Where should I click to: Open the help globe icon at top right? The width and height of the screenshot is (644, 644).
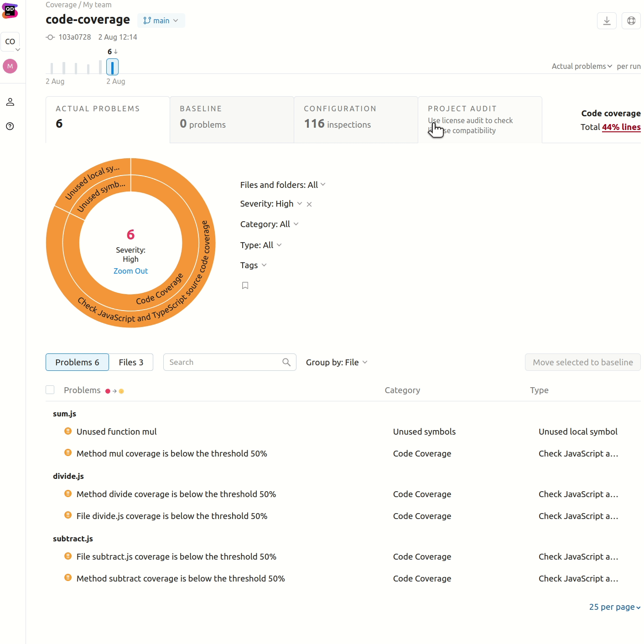coord(631,21)
